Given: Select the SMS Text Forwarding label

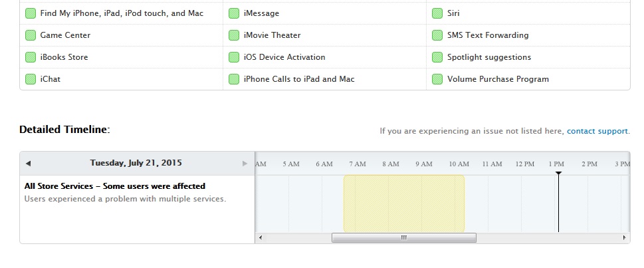Looking at the screenshot, I should tap(488, 35).
